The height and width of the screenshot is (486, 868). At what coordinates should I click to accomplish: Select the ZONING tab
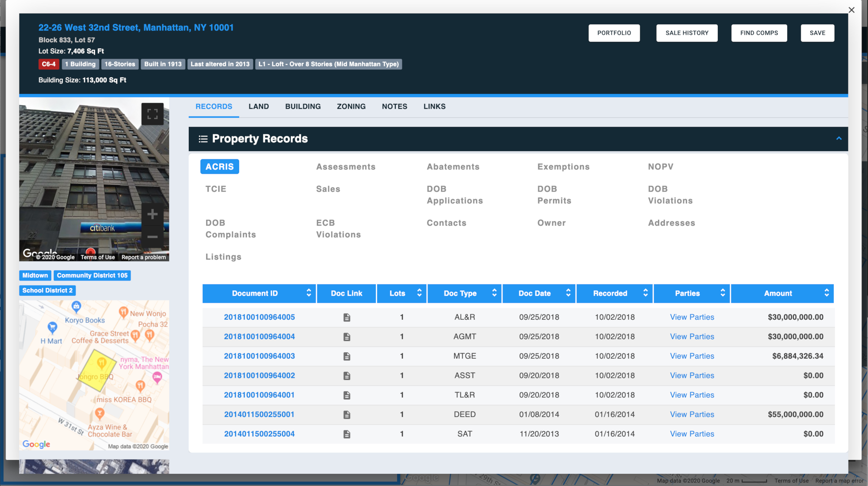(x=351, y=106)
